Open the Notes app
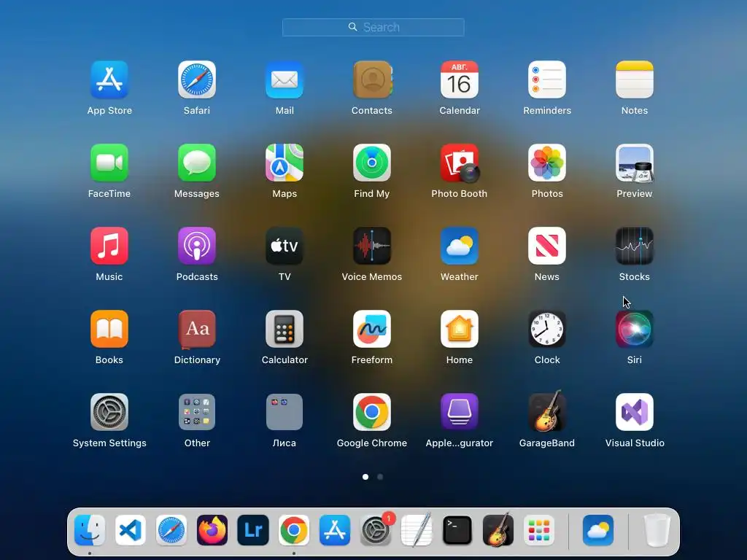 pyautogui.click(x=635, y=79)
